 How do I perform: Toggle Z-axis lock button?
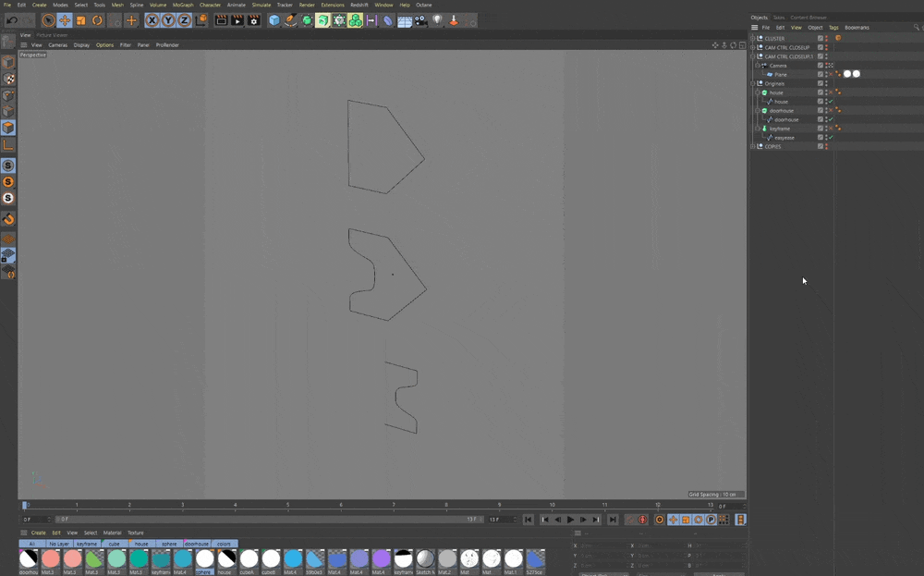pyautogui.click(x=185, y=20)
